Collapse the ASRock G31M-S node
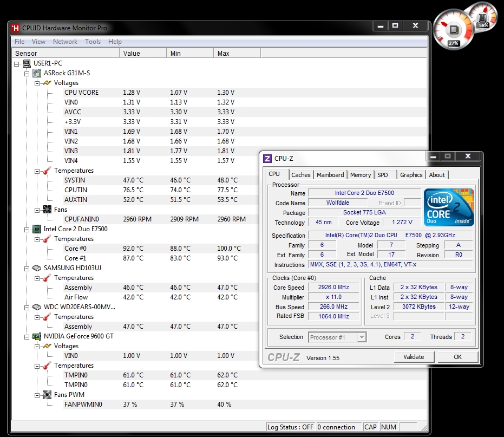The height and width of the screenshot is (437, 504). point(27,74)
